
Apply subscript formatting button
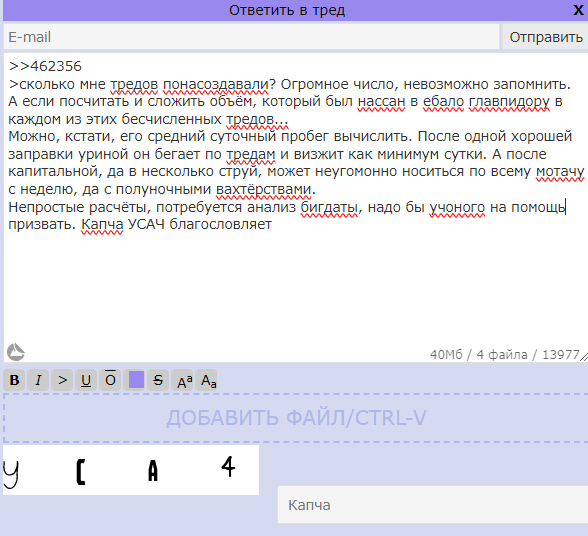206,380
